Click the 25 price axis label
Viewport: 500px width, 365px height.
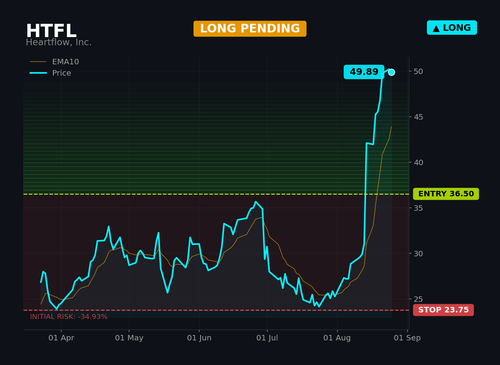[x=418, y=299]
